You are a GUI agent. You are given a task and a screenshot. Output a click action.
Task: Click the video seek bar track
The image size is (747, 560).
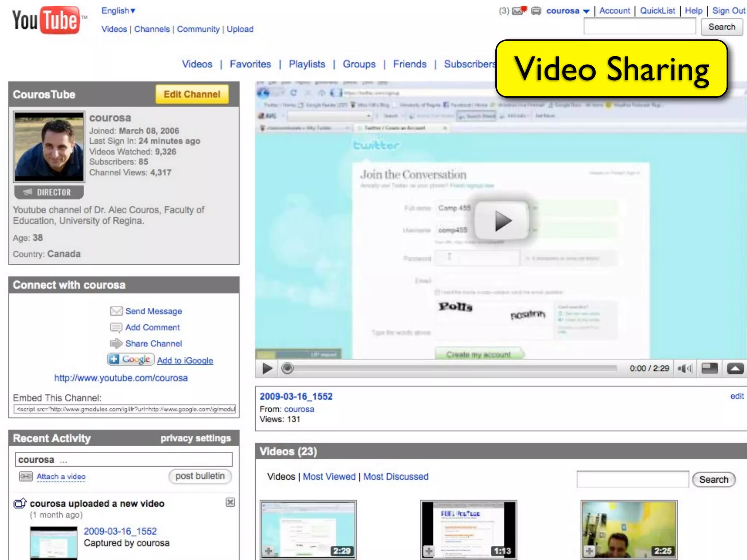455,368
